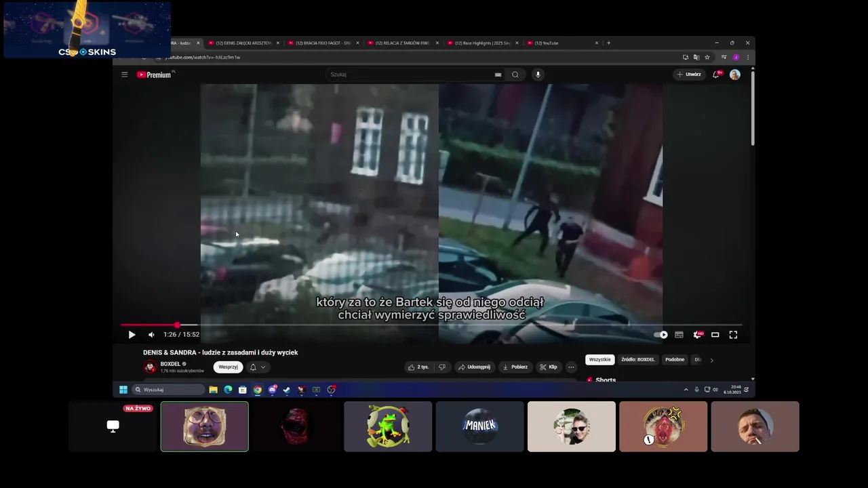This screenshot has width=868, height=488.
Task: Open the CS SKINS overlay banner
Action: (x=87, y=29)
